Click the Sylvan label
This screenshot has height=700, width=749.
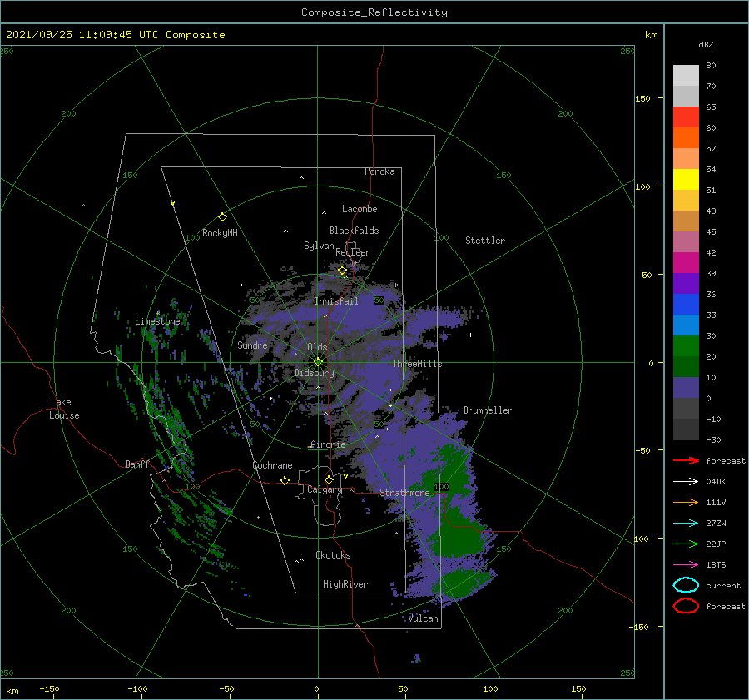319,246
